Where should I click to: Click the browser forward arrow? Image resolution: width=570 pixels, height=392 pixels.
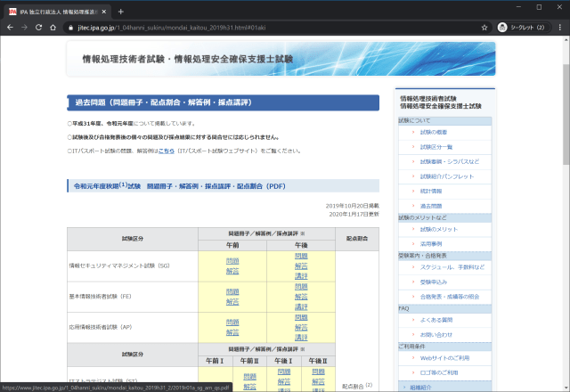click(x=24, y=28)
